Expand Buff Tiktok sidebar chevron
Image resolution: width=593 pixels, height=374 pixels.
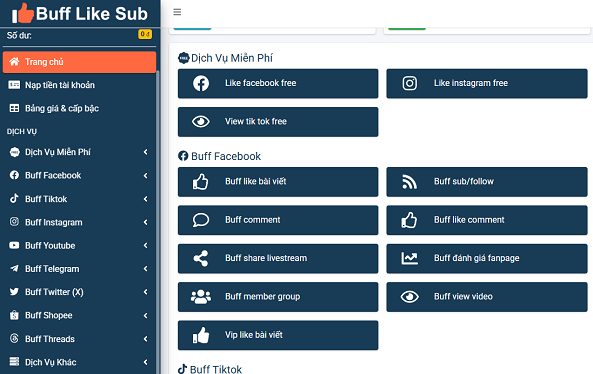[x=146, y=199]
